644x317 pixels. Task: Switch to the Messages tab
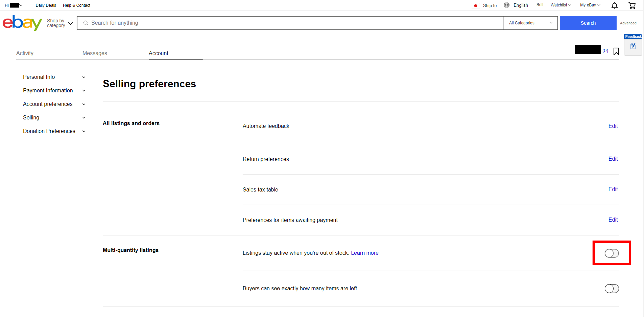95,53
